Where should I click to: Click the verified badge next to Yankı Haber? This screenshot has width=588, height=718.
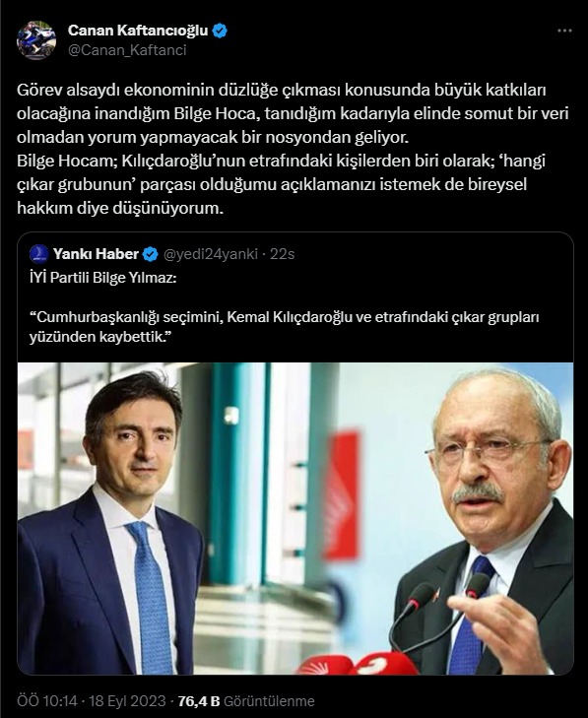pos(151,254)
